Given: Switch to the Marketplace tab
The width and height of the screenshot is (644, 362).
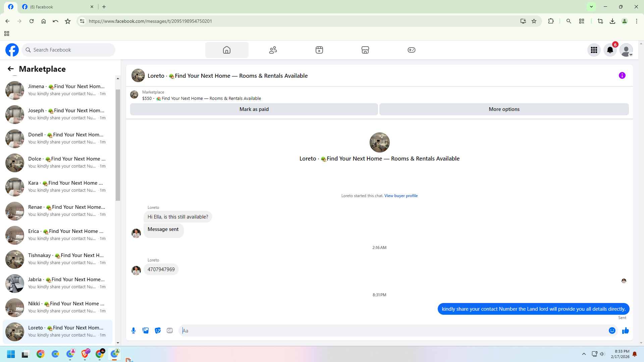Looking at the screenshot, I should 365,50.
